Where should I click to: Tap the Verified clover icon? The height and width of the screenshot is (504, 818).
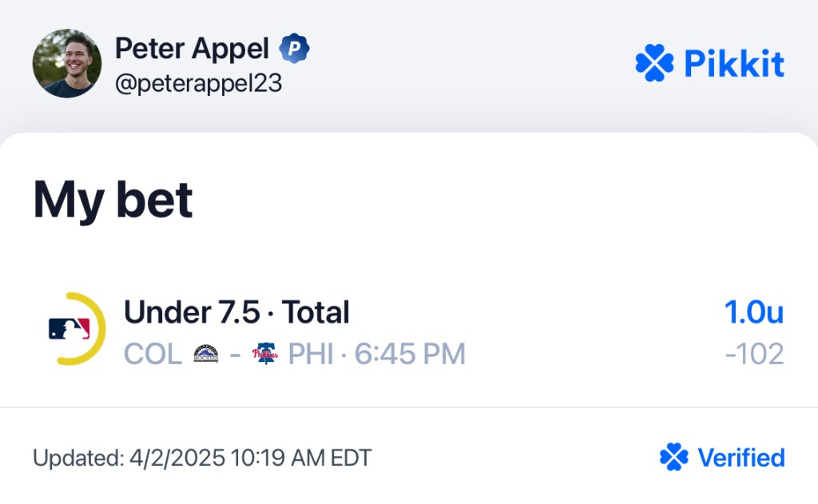click(x=674, y=457)
